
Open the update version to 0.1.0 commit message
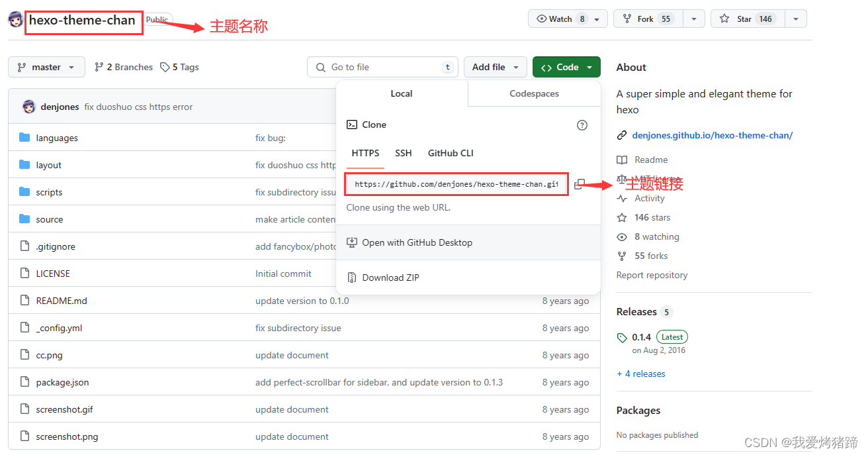302,301
